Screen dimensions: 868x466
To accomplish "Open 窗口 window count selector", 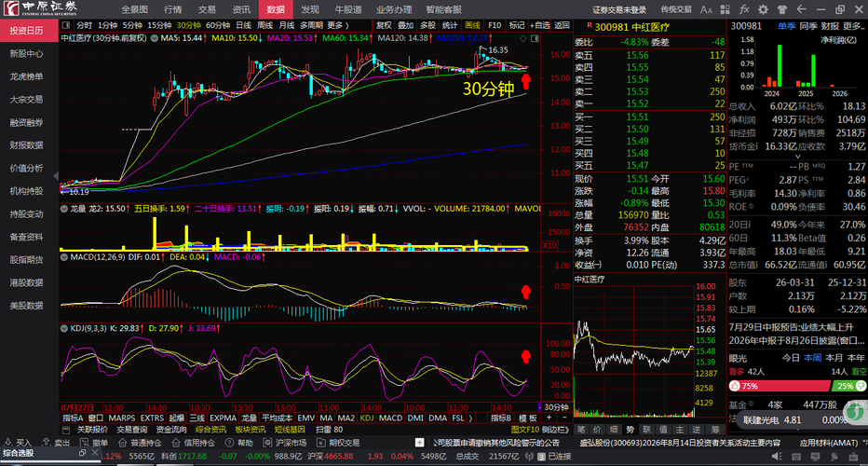I will point(95,418).
